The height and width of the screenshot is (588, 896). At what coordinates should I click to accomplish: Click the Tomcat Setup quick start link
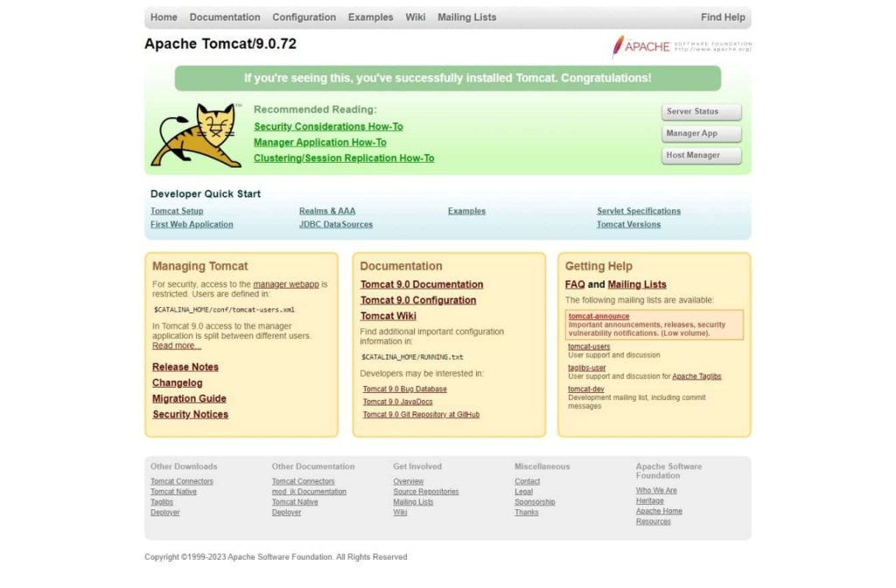tap(177, 211)
